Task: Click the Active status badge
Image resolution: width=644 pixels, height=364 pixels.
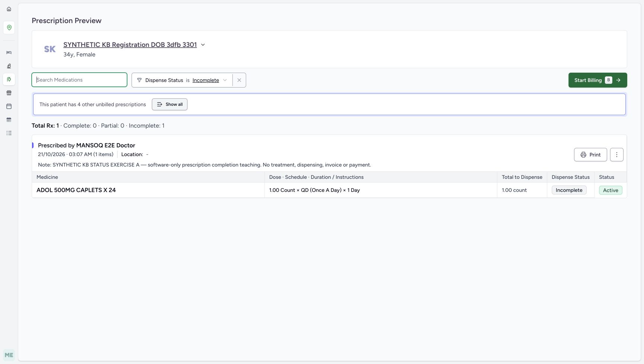Action: [610, 190]
